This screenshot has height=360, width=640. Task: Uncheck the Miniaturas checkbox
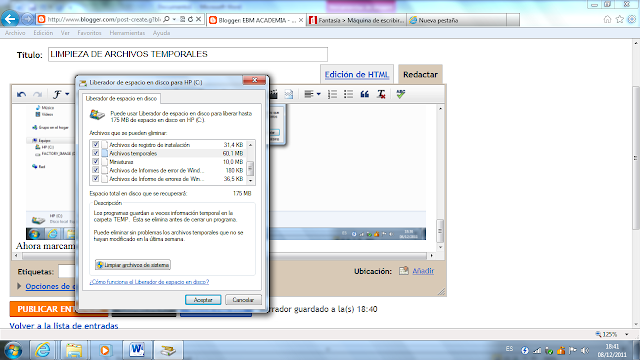tap(96, 162)
